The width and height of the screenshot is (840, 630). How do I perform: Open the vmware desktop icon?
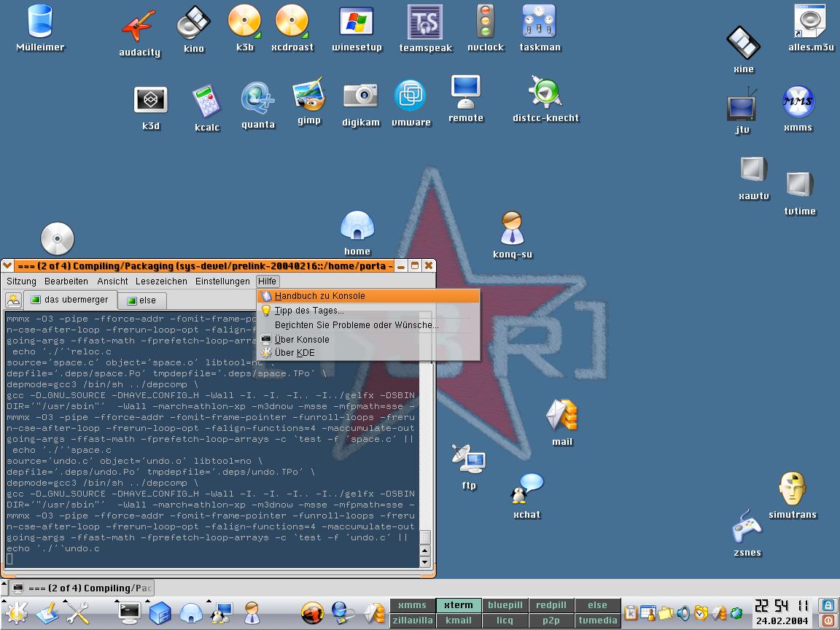click(x=411, y=96)
